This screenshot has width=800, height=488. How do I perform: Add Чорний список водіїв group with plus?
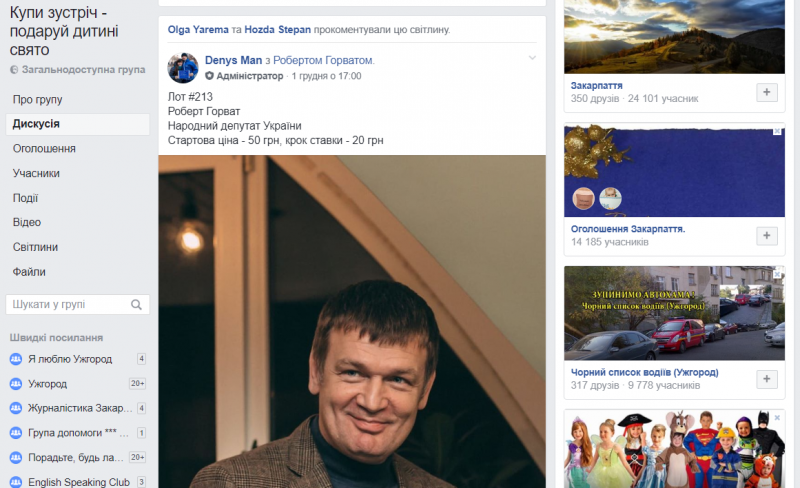click(766, 379)
